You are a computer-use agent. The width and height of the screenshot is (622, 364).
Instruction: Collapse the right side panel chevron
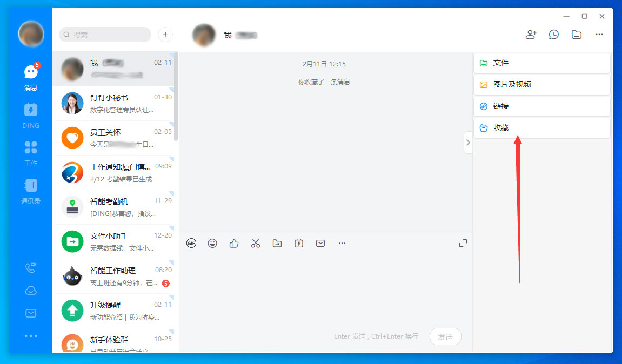[x=467, y=142]
